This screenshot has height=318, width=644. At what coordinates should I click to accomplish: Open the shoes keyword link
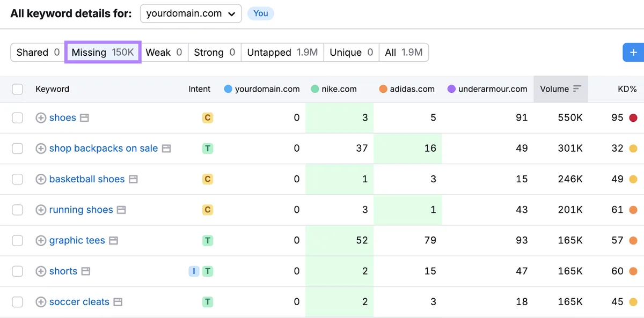63,118
